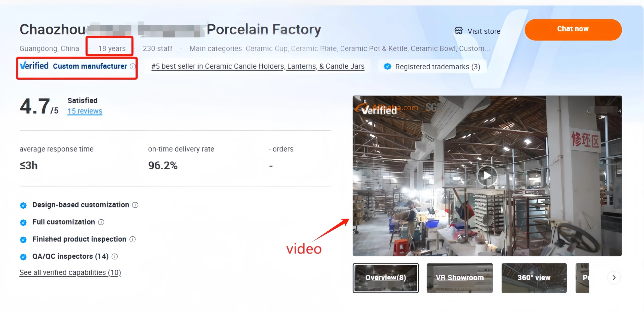Click the Chat now button
644x313 pixels.
coord(573,30)
